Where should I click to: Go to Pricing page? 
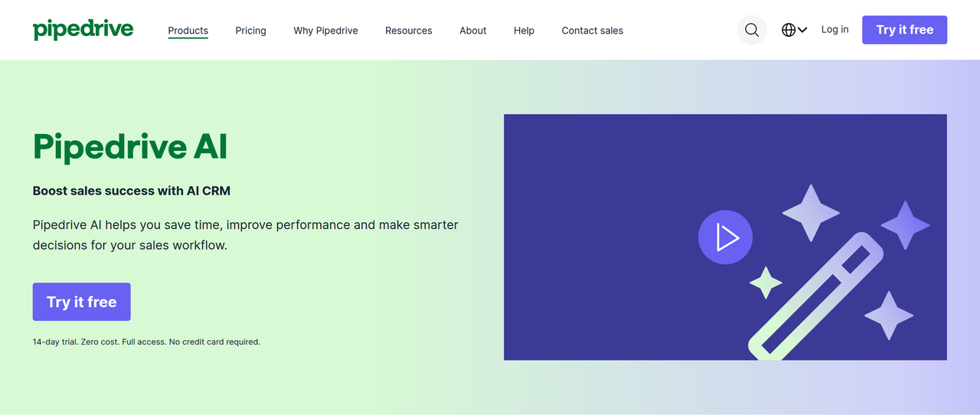tap(250, 31)
